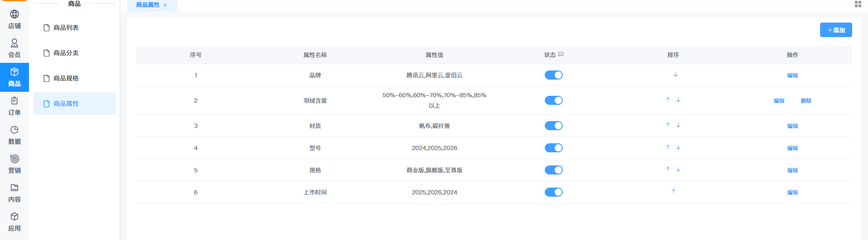Select the 商业版,旗舰版,至尊版 value cell
Screen dimensions: 868x240
pyautogui.click(x=434, y=170)
